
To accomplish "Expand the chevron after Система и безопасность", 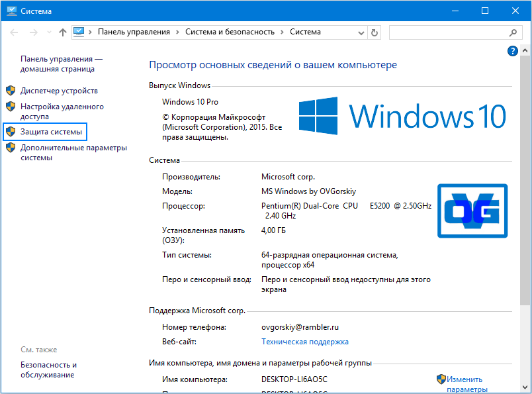I will point(283,32).
